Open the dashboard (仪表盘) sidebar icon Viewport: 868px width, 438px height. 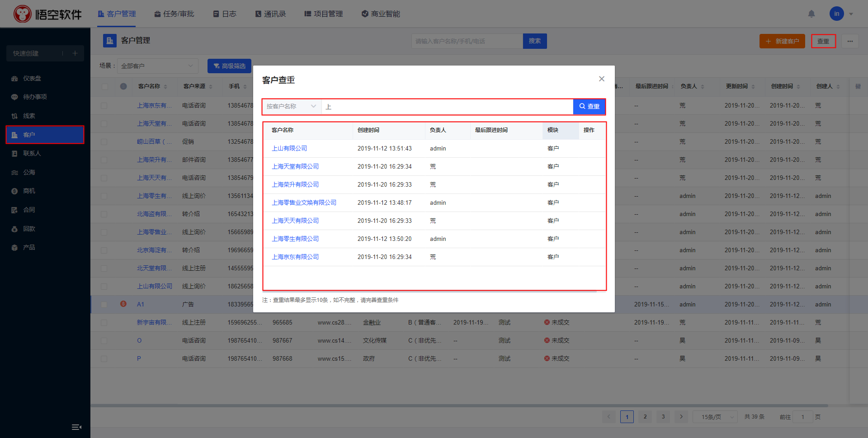point(14,79)
